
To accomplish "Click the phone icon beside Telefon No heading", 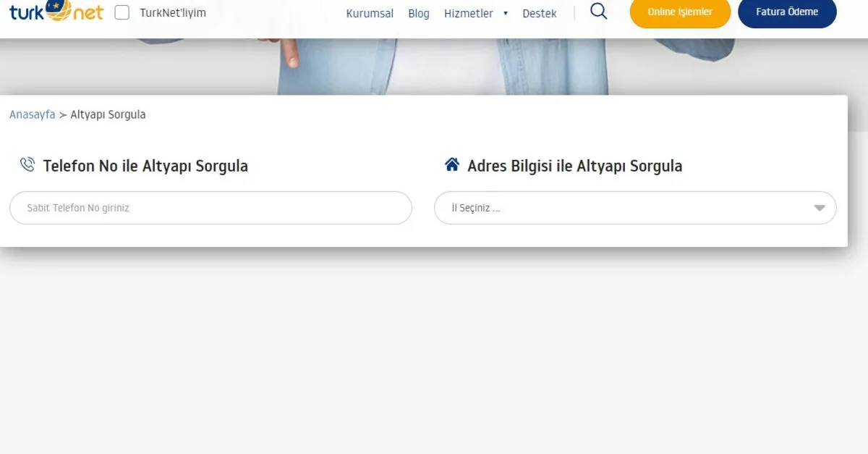I will click(27, 165).
